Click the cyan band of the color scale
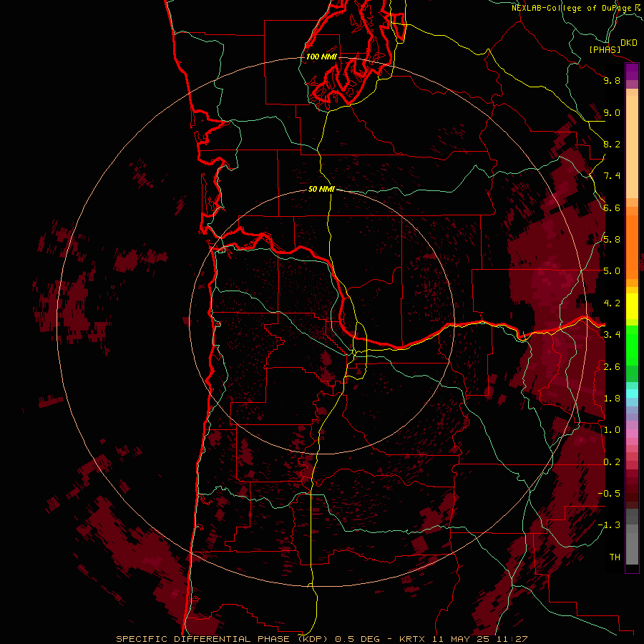 click(x=632, y=394)
